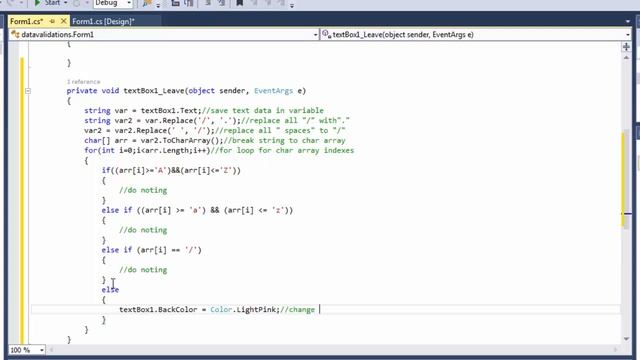Click the "if((arr[i]>='A')&&(arr[i]<='Z'))" condition
This screenshot has height=360, width=640.
(x=171, y=170)
